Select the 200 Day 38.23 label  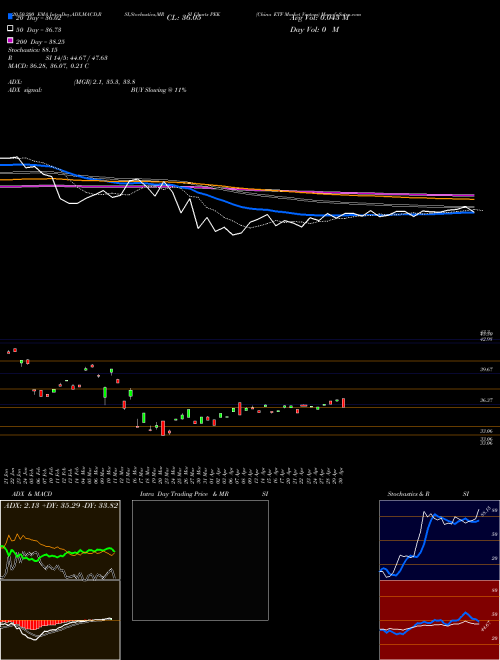40,41
